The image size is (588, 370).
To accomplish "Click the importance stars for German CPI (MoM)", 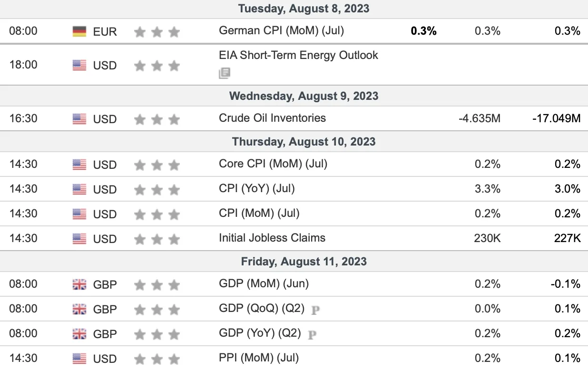I will 157,32.
